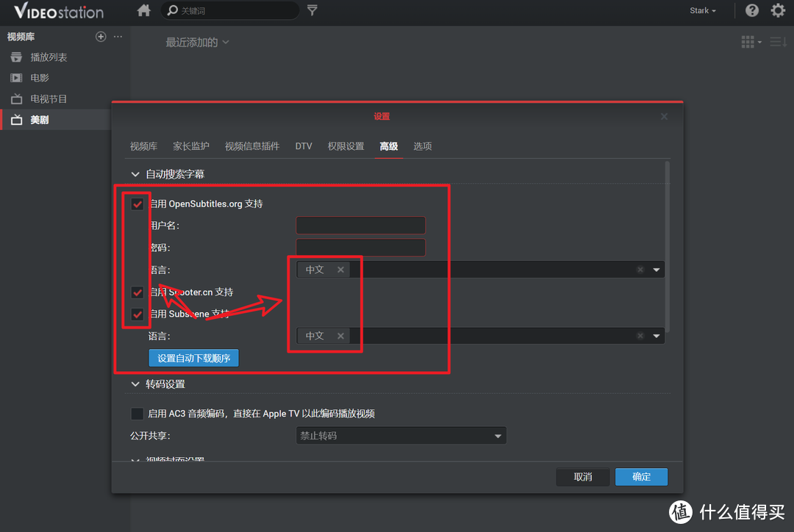
Task: Click the settings dialog vertical scrollbar
Action: [x=668, y=247]
